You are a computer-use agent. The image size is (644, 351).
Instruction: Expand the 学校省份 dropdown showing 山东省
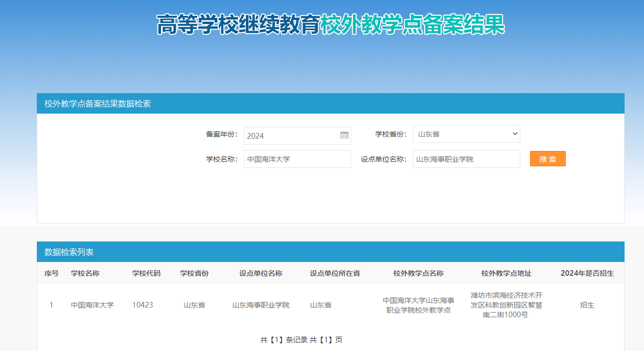[466, 134]
